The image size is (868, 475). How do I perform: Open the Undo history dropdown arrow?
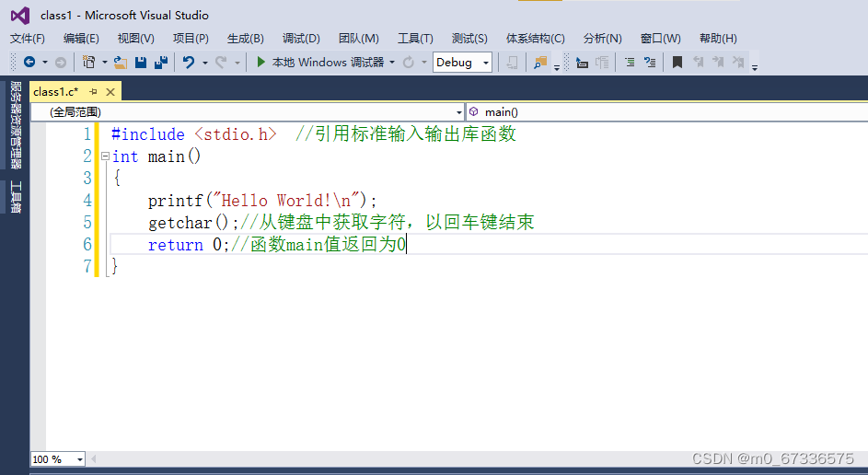coord(205,64)
